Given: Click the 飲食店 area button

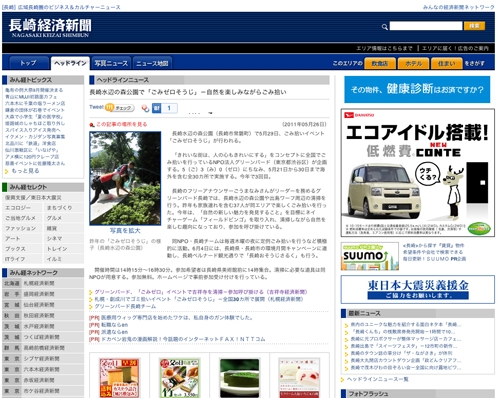Looking at the screenshot, I should click(380, 63).
